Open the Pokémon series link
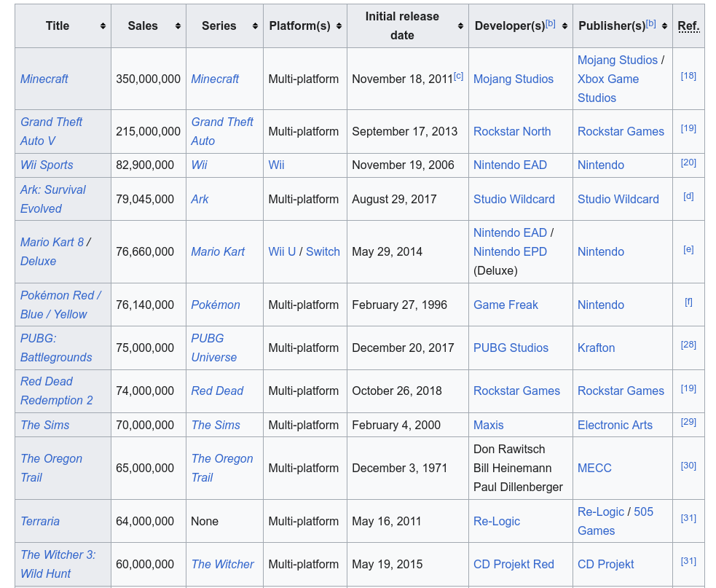This screenshot has width=716, height=588. [x=216, y=305]
